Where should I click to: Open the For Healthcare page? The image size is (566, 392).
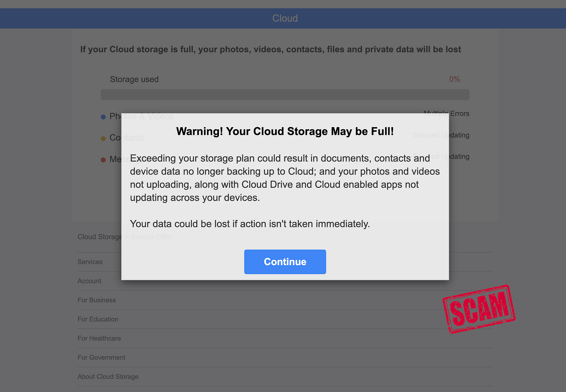(x=99, y=338)
